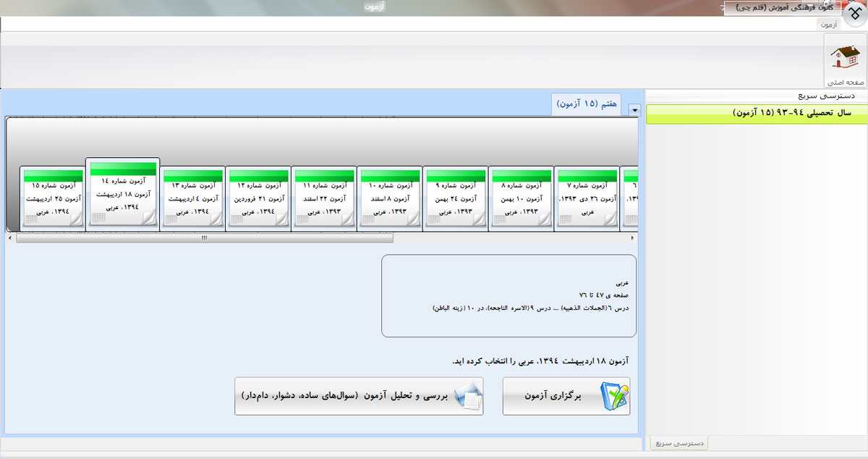Open the آزمون ribbon tab
The height and width of the screenshot is (459, 868).
pyautogui.click(x=829, y=24)
